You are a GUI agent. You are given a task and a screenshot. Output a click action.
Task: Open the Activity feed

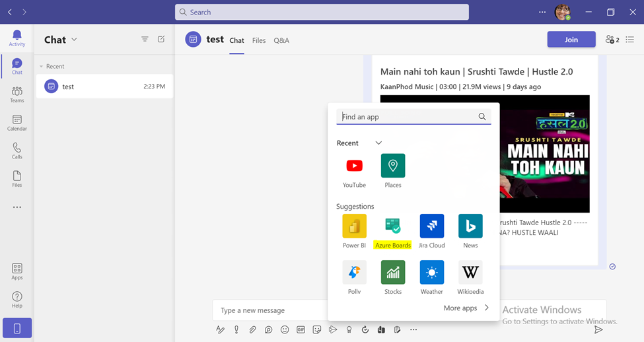pyautogui.click(x=17, y=38)
